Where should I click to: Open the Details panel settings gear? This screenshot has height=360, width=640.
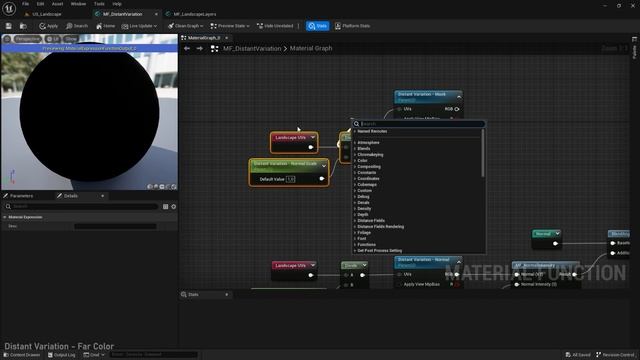pyautogui.click(x=174, y=207)
